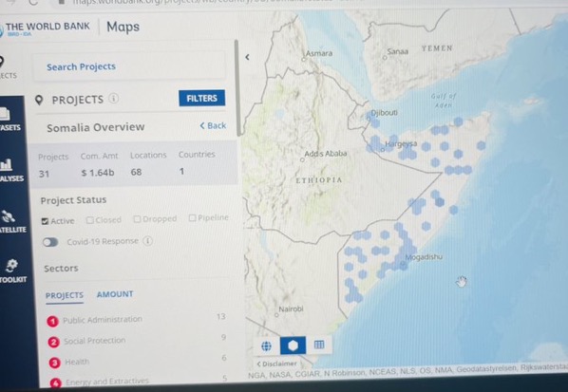This screenshot has width=568, height=392.
Task: Click the Maps title link
Action: point(123,27)
